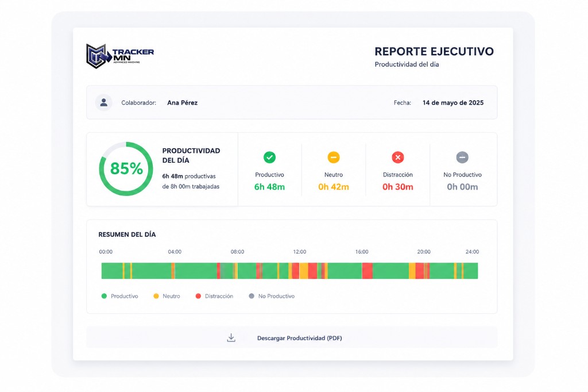Click the yellow Neutro minus icon
This screenshot has width=588, height=392.
[334, 157]
